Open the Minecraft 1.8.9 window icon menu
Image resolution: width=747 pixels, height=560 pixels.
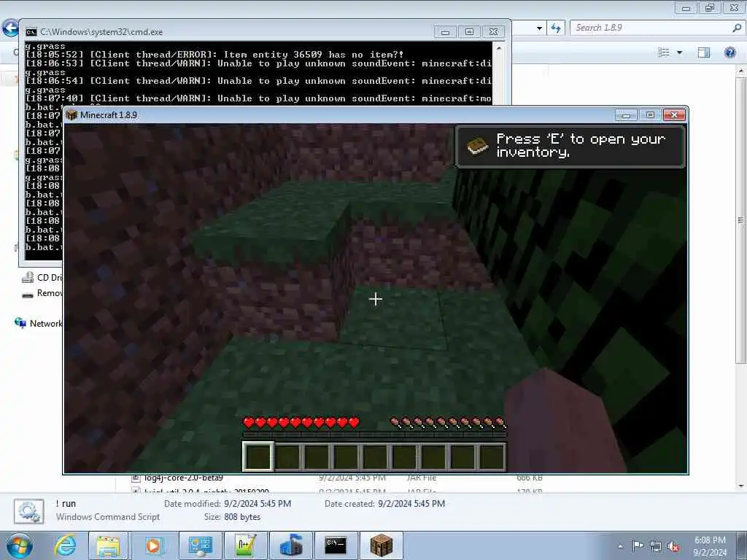[71, 114]
